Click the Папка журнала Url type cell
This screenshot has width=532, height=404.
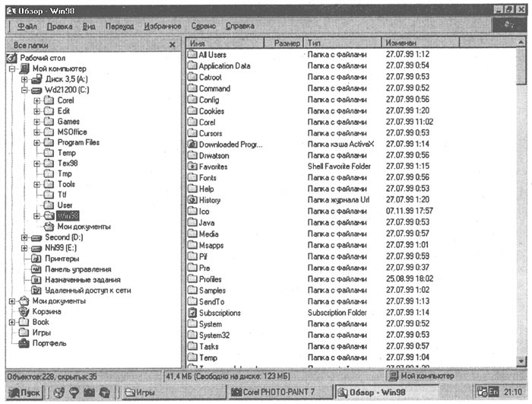(338, 200)
